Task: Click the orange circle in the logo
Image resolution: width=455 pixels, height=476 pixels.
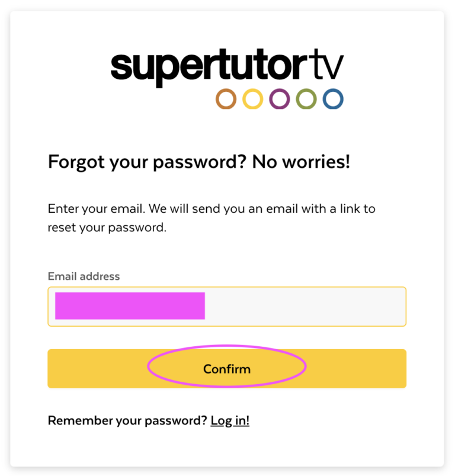Action: coord(226,99)
